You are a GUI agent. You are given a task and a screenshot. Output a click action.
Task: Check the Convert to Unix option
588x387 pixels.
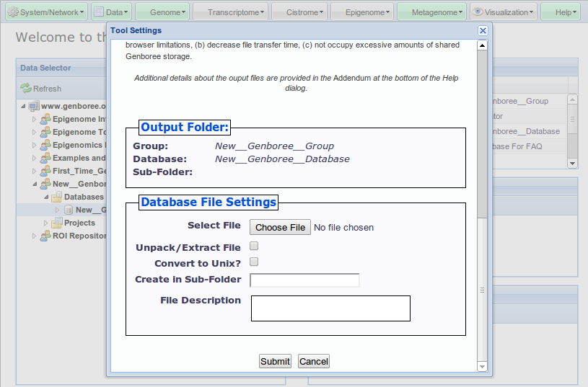(254, 262)
